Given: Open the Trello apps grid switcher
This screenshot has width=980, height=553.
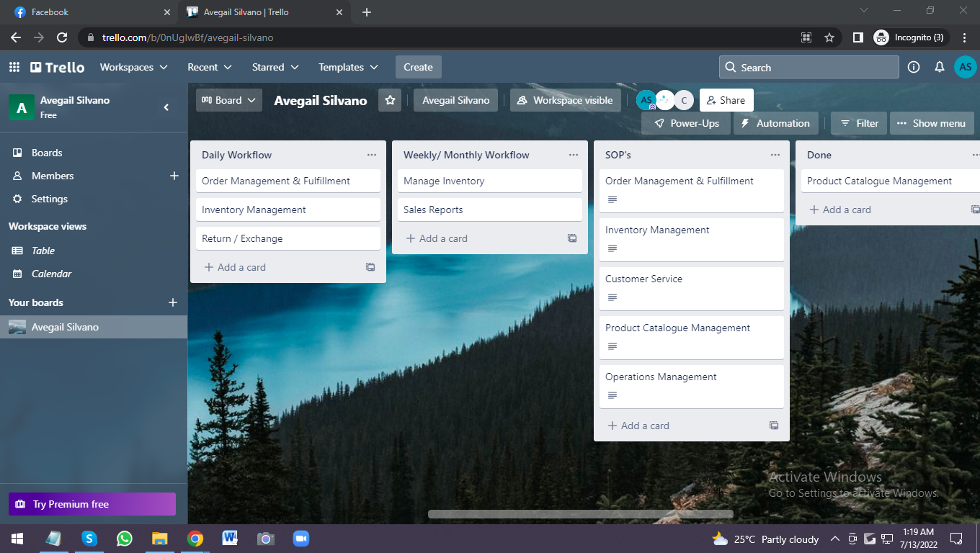Looking at the screenshot, I should click(x=14, y=67).
